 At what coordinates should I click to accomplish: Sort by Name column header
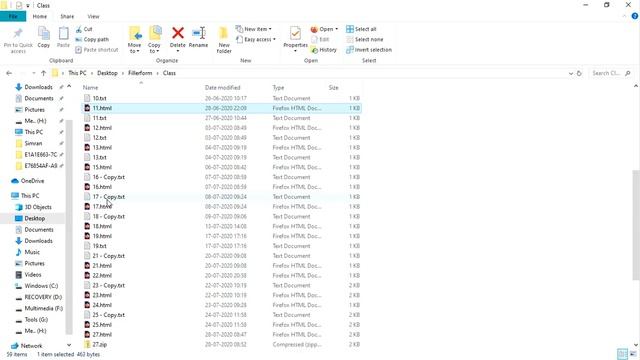coord(90,87)
